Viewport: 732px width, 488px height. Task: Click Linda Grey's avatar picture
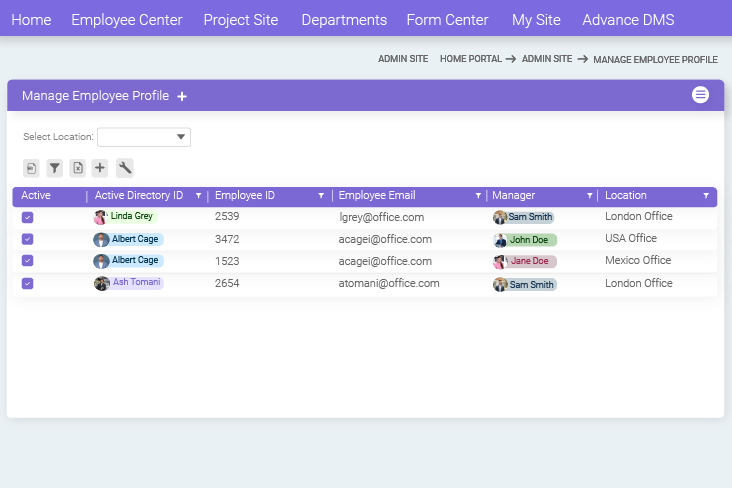coord(100,217)
